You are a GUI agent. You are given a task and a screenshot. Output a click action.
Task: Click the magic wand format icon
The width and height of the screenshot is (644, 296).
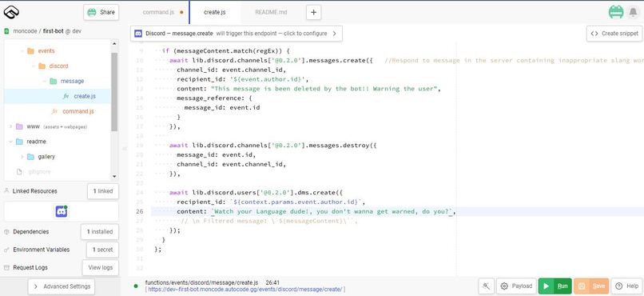(487, 286)
